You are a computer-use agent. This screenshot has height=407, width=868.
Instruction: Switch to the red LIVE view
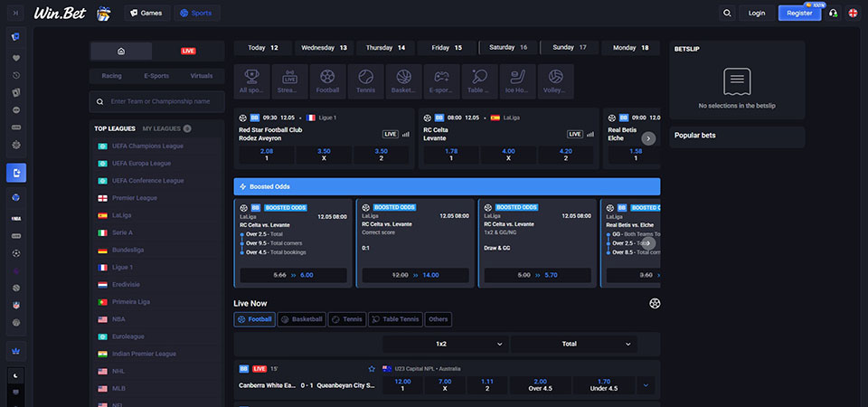pos(188,51)
